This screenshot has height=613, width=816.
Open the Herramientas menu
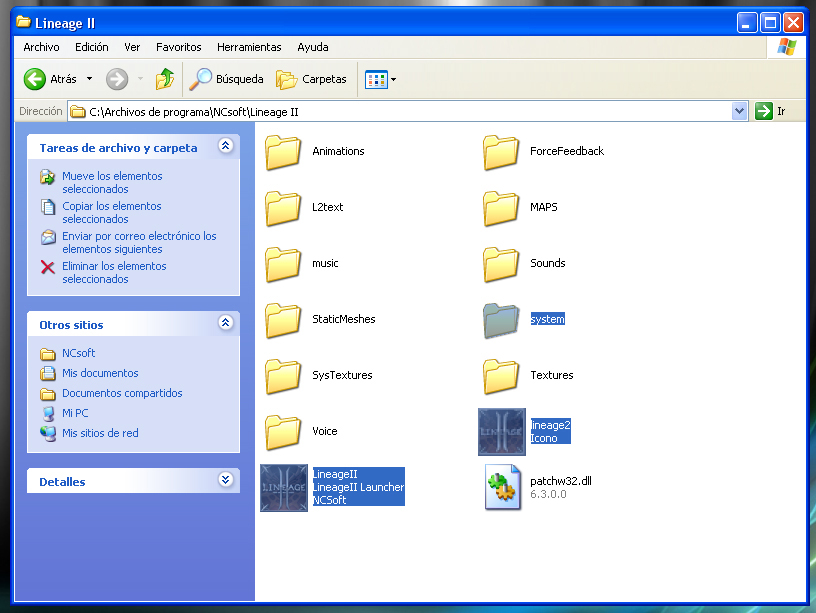[249, 47]
